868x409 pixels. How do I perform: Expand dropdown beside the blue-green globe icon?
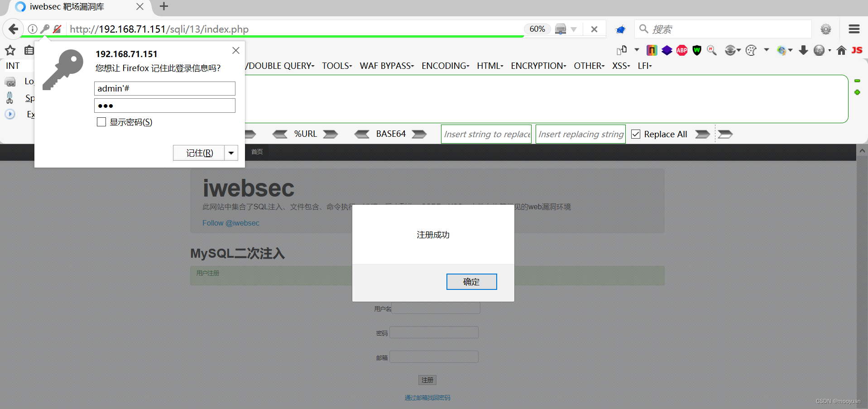click(x=790, y=50)
